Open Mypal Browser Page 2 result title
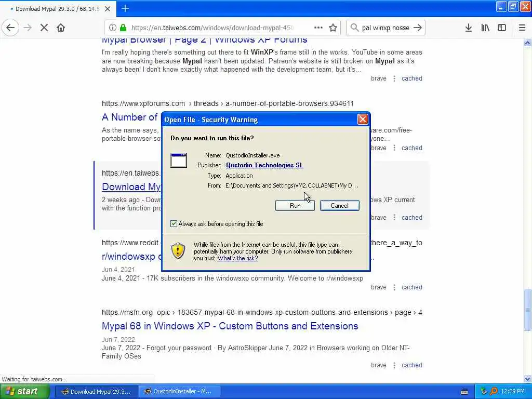The height and width of the screenshot is (399, 532). 205,41
